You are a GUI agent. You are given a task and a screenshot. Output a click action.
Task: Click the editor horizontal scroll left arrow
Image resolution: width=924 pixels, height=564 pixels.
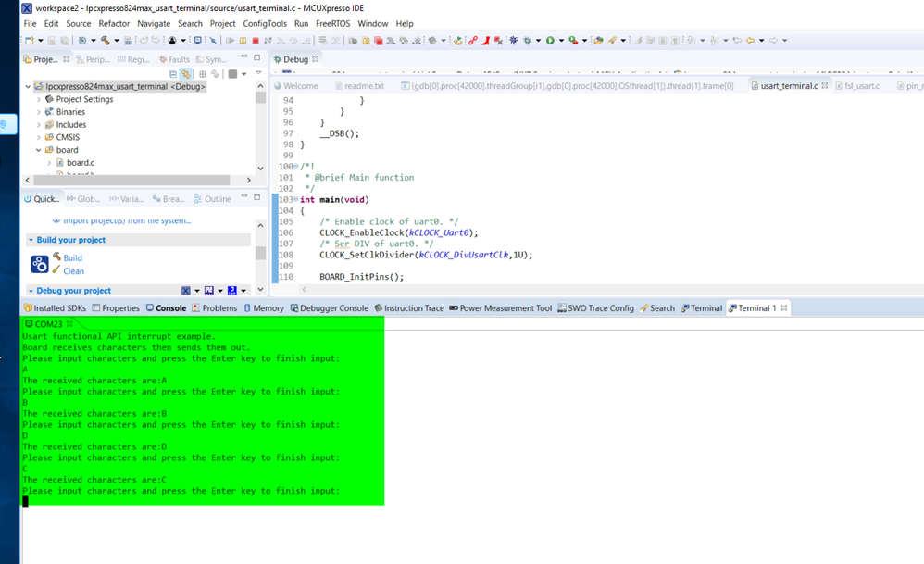(304, 289)
